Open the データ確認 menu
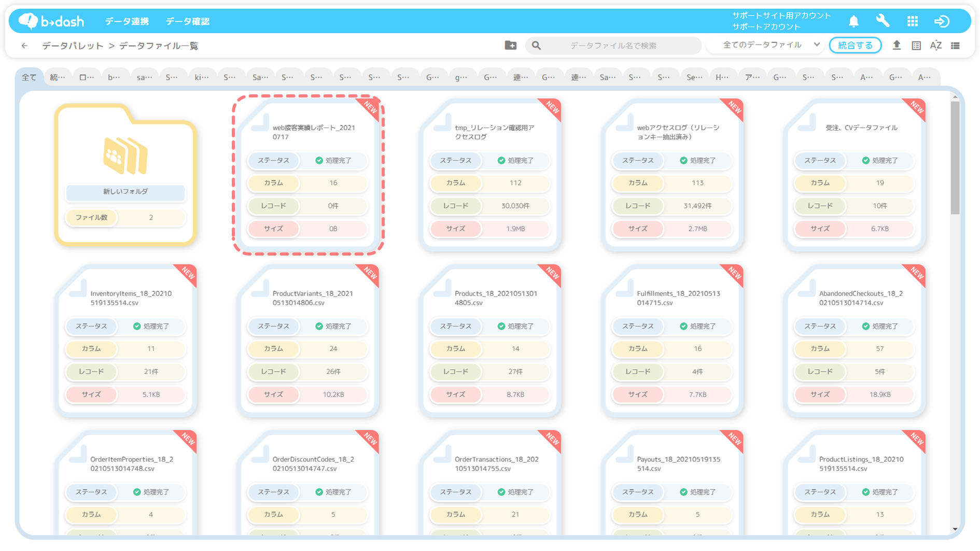This screenshot has width=980, height=551. pyautogui.click(x=188, y=21)
